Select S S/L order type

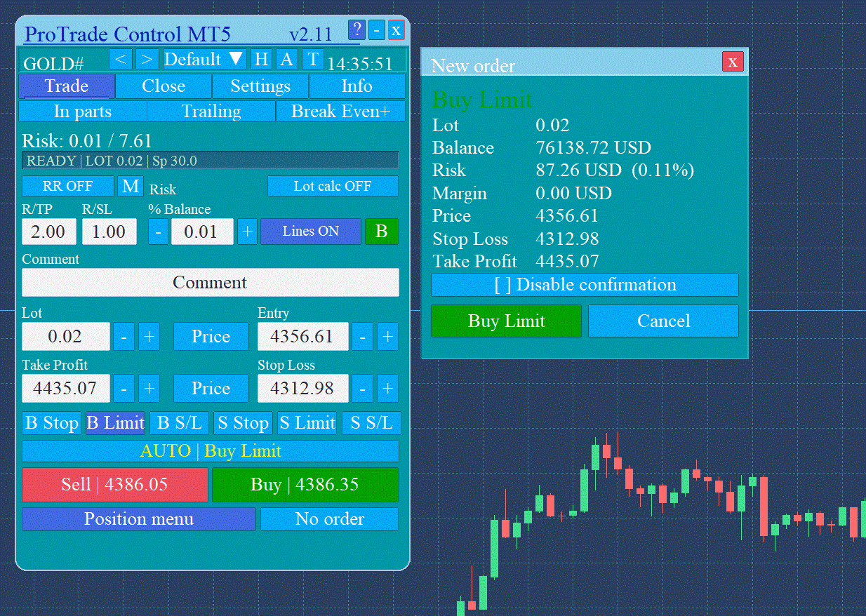point(371,423)
